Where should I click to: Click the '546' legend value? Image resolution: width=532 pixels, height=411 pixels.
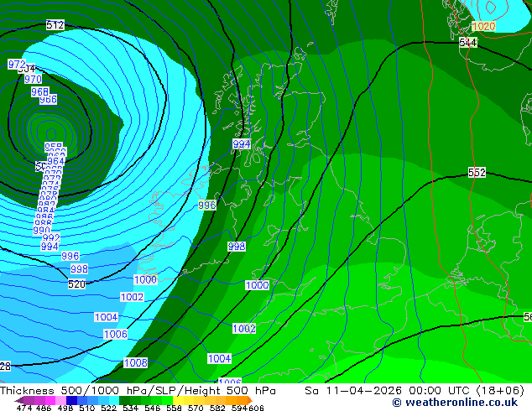pyautogui.click(x=153, y=408)
